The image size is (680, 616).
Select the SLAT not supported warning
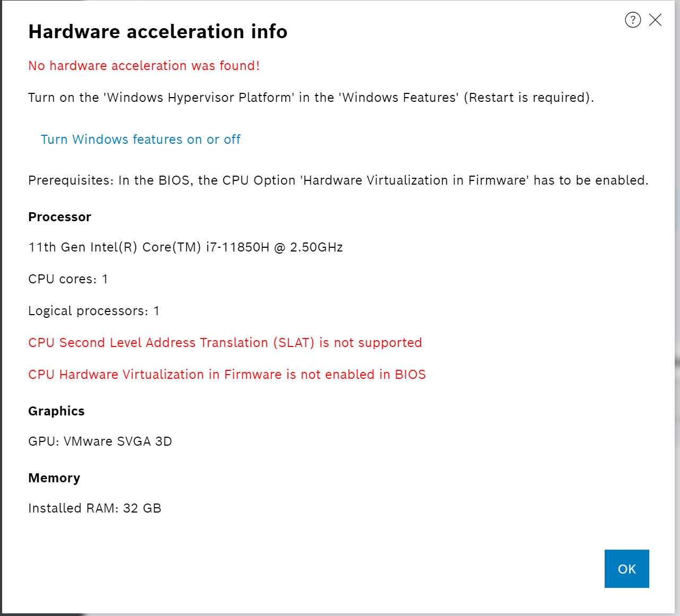pos(225,343)
